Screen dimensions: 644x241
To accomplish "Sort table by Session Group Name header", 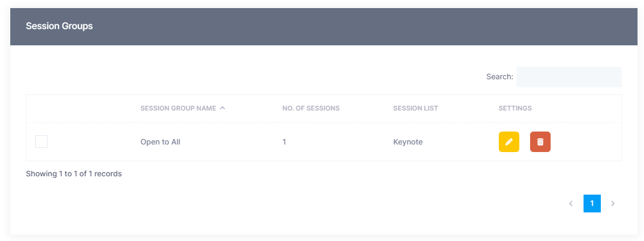I will pos(178,108).
